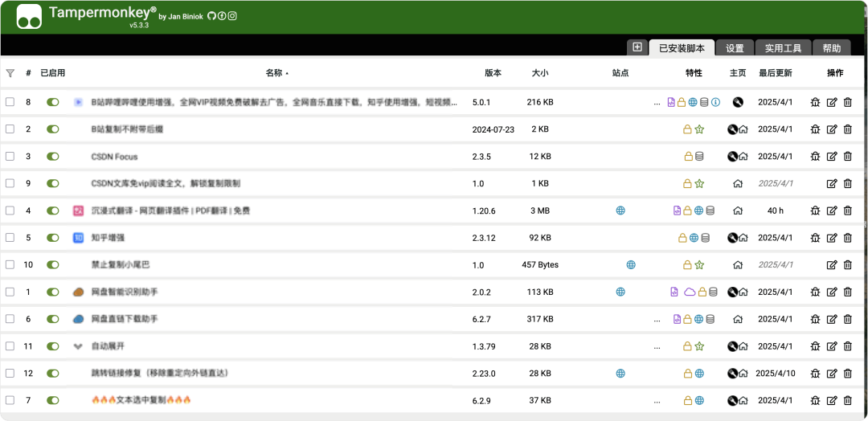The height and width of the screenshot is (421, 868).
Task: Open homepage of CSDN文库免vip script
Action: pos(737,184)
